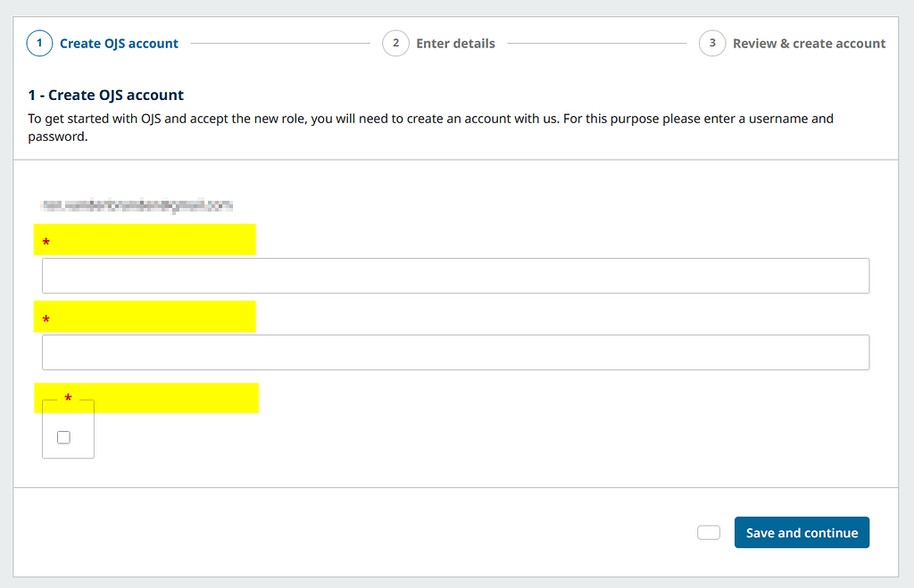This screenshot has height=588, width=914.
Task: Enable the checkbox below the third yellow label
Action: [x=63, y=436]
